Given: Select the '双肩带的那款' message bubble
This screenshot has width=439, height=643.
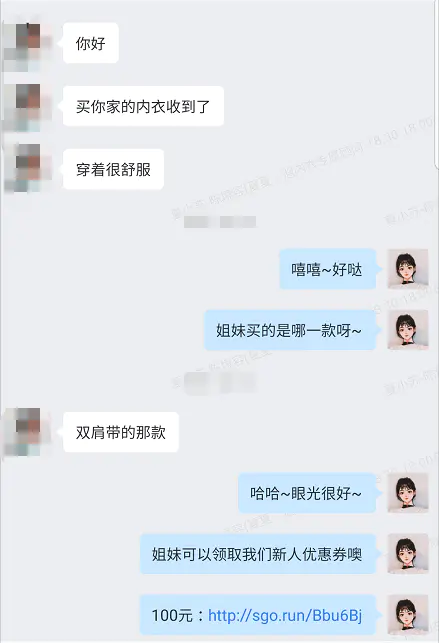Looking at the screenshot, I should click(121, 432).
